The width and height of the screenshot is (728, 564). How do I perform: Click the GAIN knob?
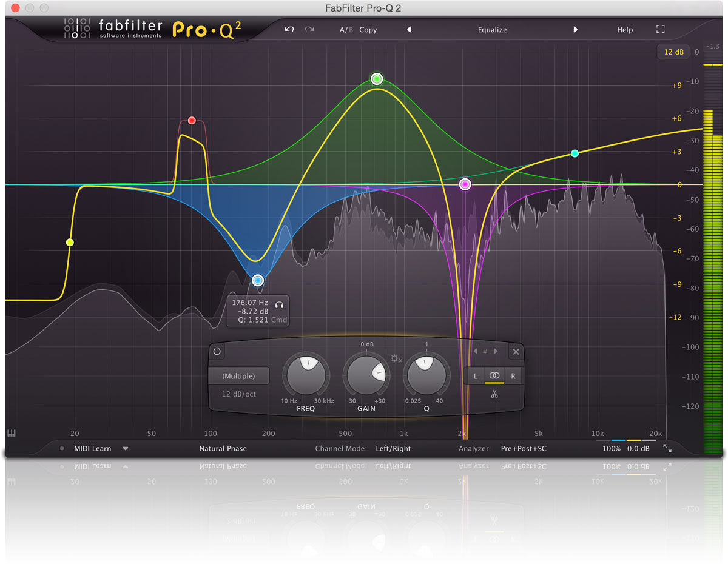pos(366,375)
